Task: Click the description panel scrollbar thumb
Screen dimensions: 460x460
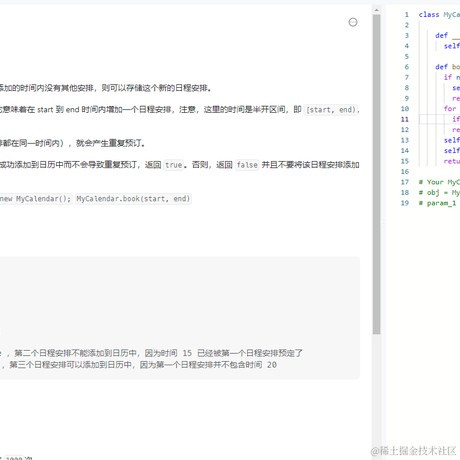Action: click(376, 174)
